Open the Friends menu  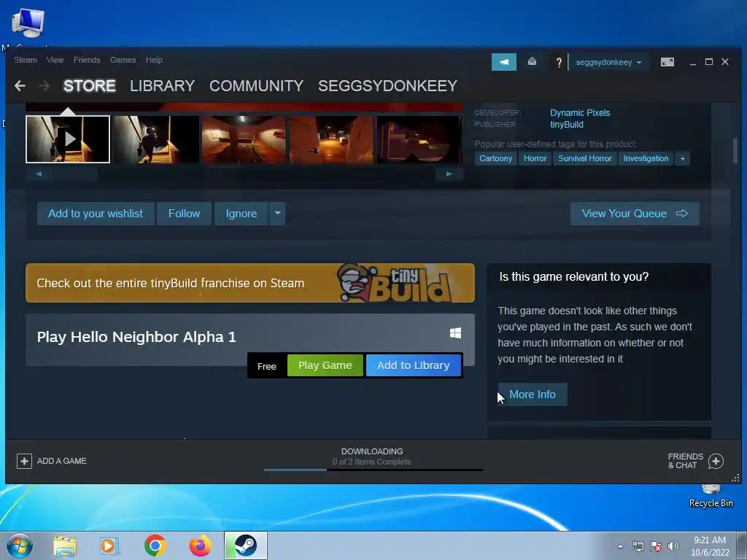click(87, 60)
